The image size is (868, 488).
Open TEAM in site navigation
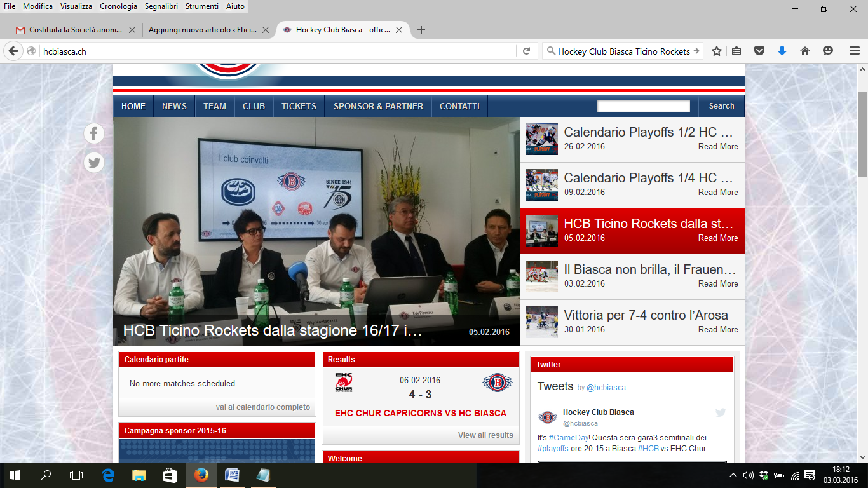tap(215, 106)
